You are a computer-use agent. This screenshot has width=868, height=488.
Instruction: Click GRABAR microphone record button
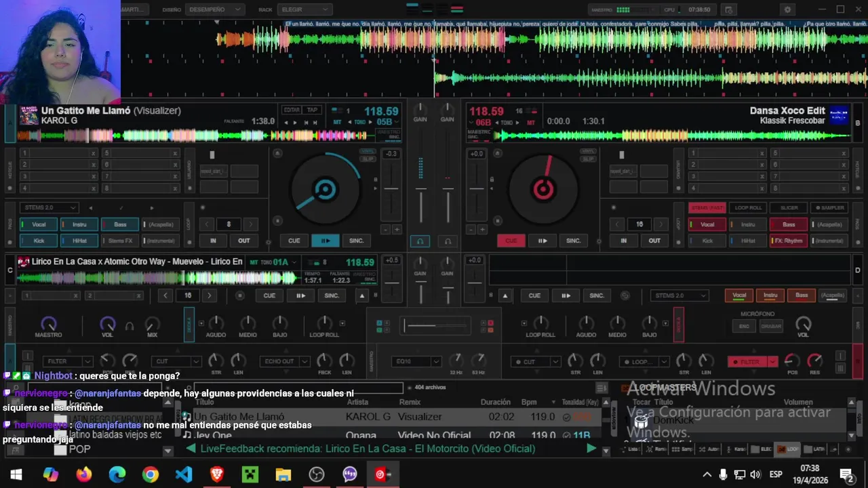click(x=770, y=326)
